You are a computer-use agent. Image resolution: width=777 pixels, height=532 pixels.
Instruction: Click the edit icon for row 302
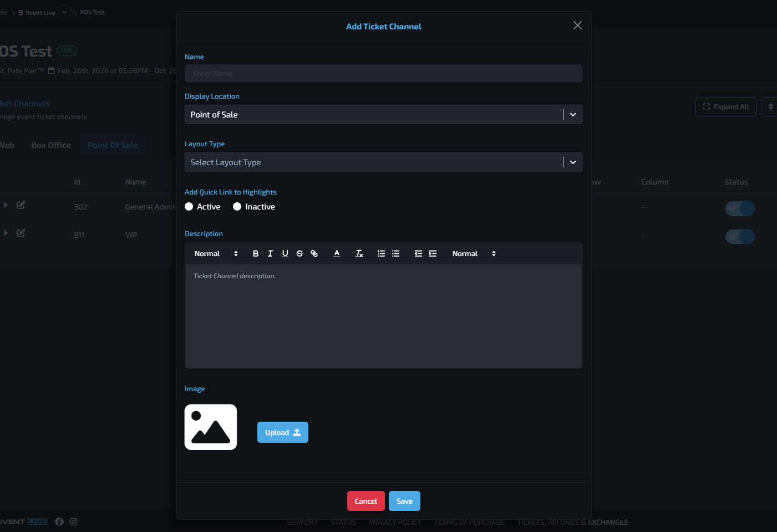(21, 205)
